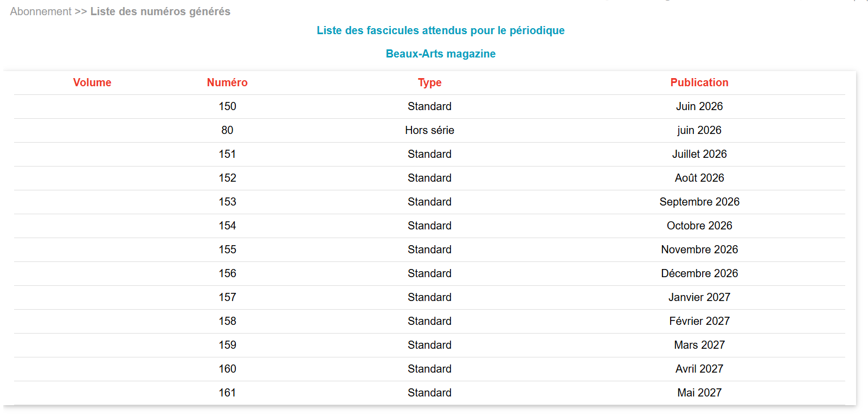The height and width of the screenshot is (416, 868).
Task: Select issue number 153 cell
Action: pos(228,202)
